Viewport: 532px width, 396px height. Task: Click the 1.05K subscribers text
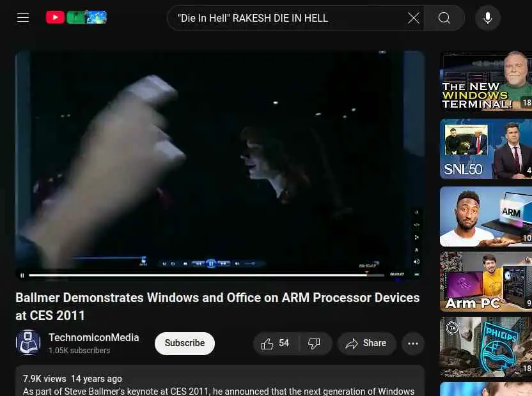pos(79,351)
